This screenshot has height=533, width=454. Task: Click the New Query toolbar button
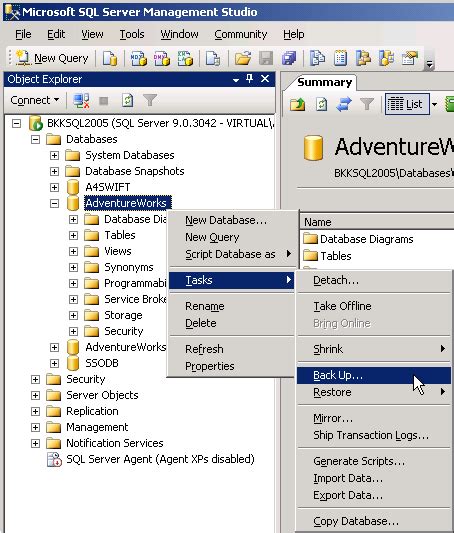(52, 58)
